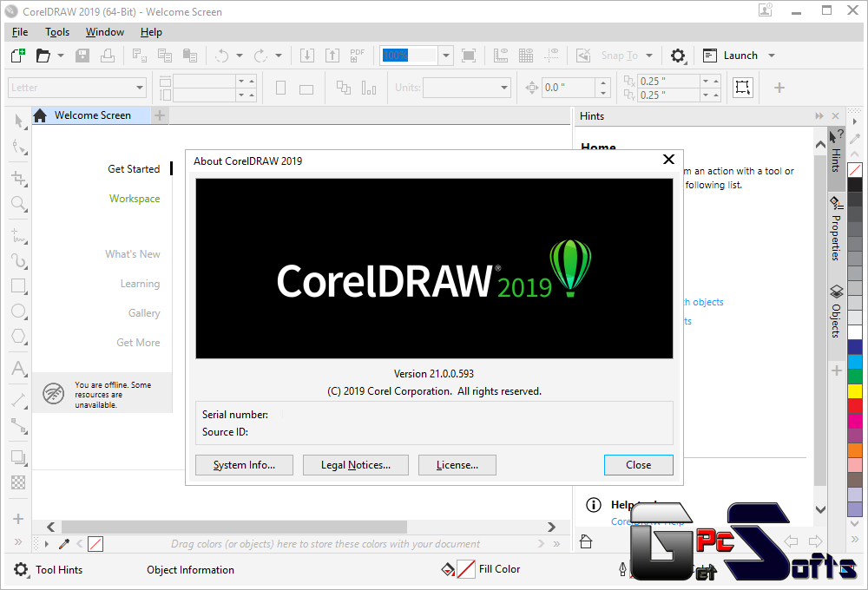The height and width of the screenshot is (590, 868).
Task: Open the Open button dropdown arrow
Action: [61, 56]
